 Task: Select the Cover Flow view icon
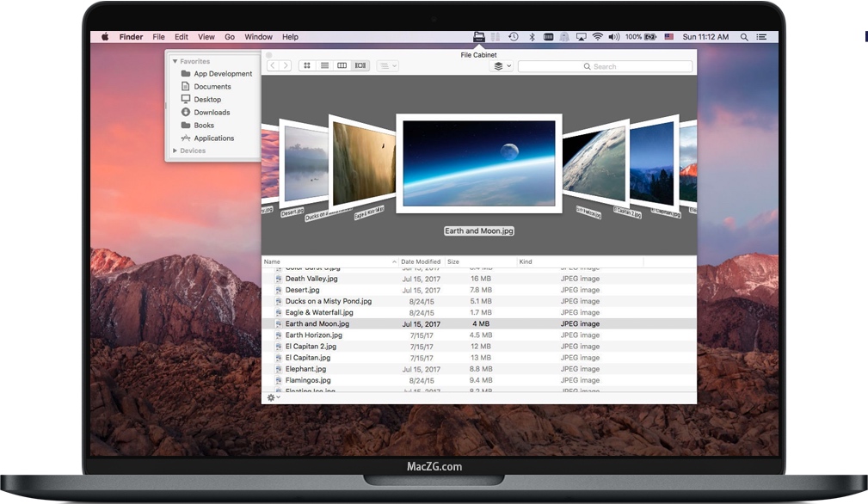pyautogui.click(x=360, y=65)
